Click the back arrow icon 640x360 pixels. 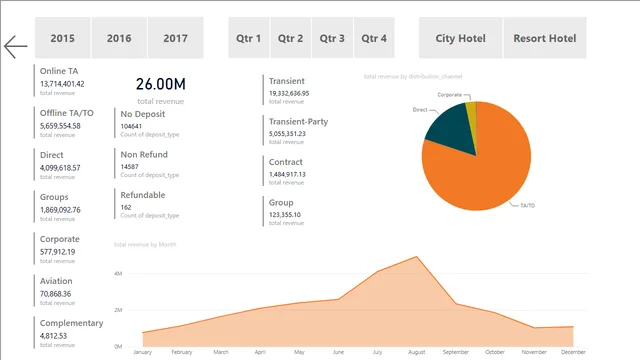point(16,47)
